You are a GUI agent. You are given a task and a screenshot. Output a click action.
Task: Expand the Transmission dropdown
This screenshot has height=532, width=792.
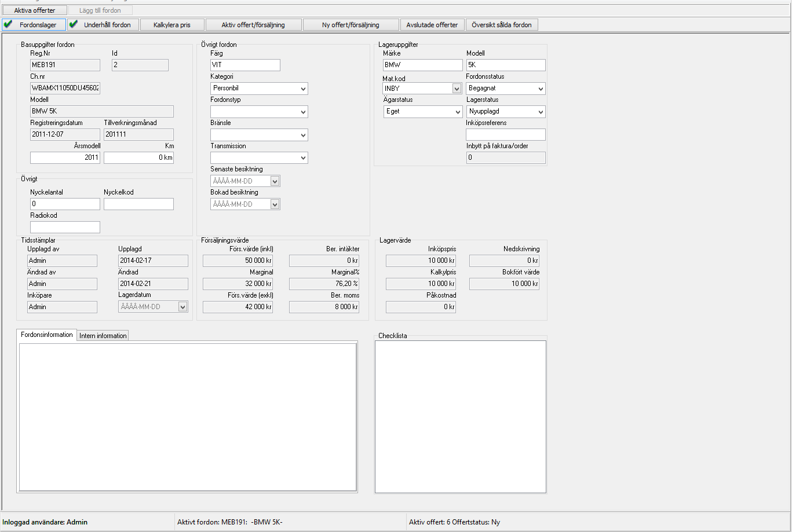[304, 158]
